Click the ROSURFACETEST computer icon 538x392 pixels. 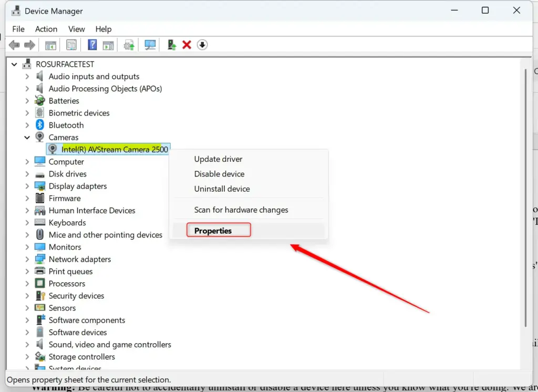coord(27,64)
